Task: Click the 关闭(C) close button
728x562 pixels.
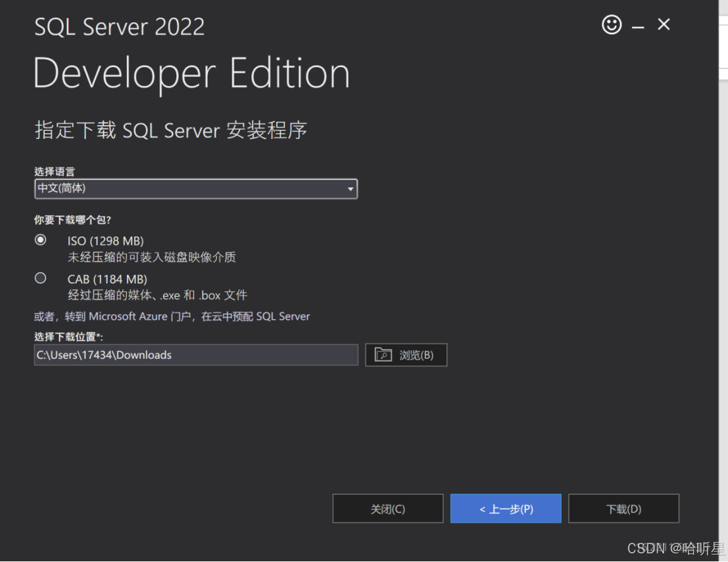Action: click(388, 509)
